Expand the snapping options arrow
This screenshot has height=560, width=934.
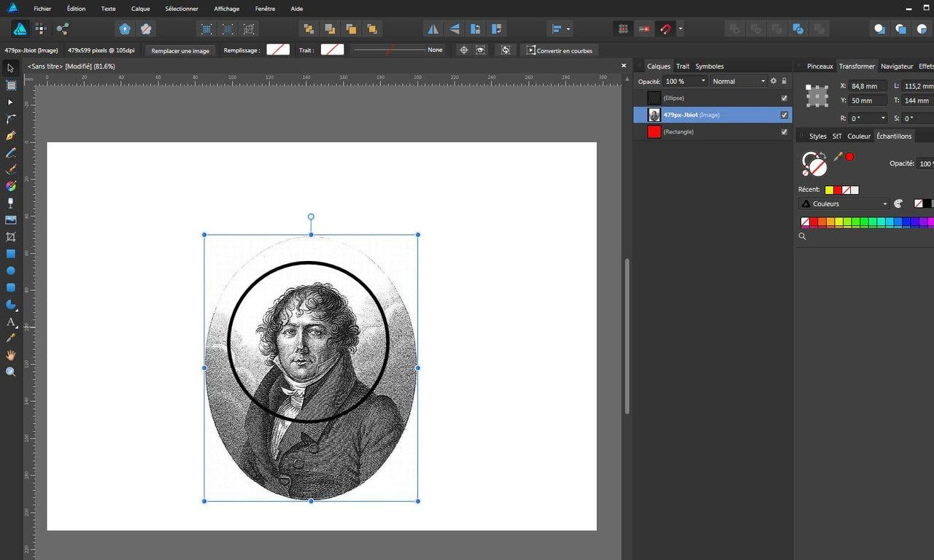tap(680, 29)
